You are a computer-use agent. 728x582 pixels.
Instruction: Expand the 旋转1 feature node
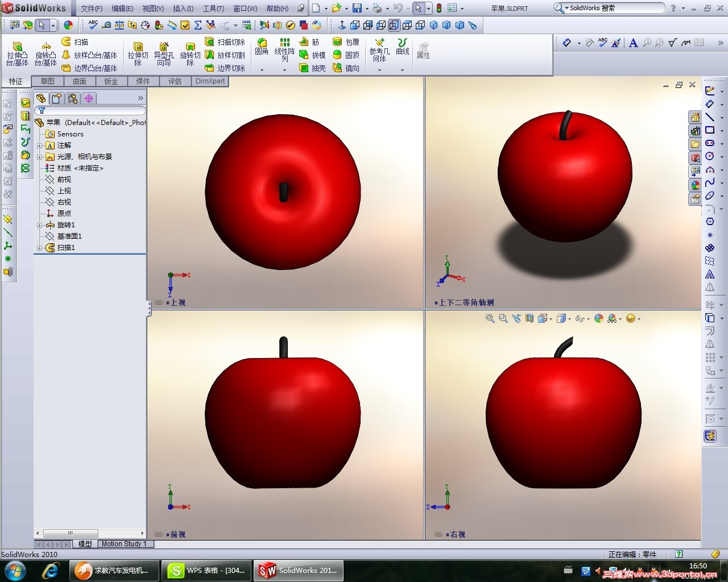point(40,225)
